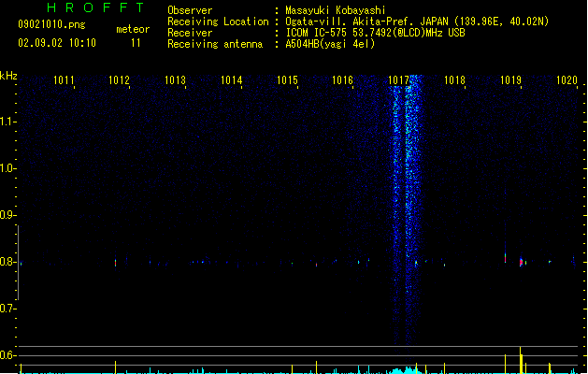Click the meteor label
The width and height of the screenshot is (588, 374).
click(133, 29)
